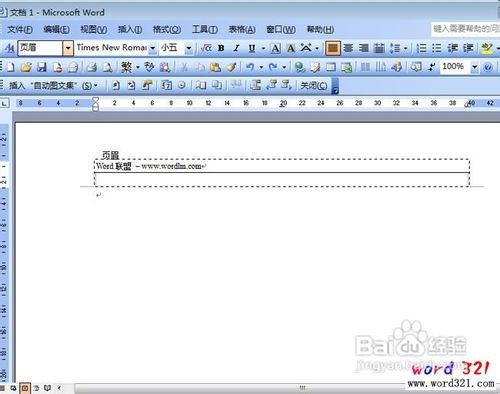The image size is (500, 394).
Task: Expand the undo history arrow
Action: [x=261, y=68]
